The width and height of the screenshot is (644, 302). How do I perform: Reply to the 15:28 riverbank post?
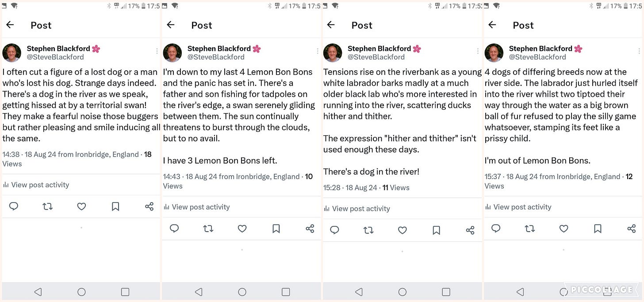(x=335, y=230)
